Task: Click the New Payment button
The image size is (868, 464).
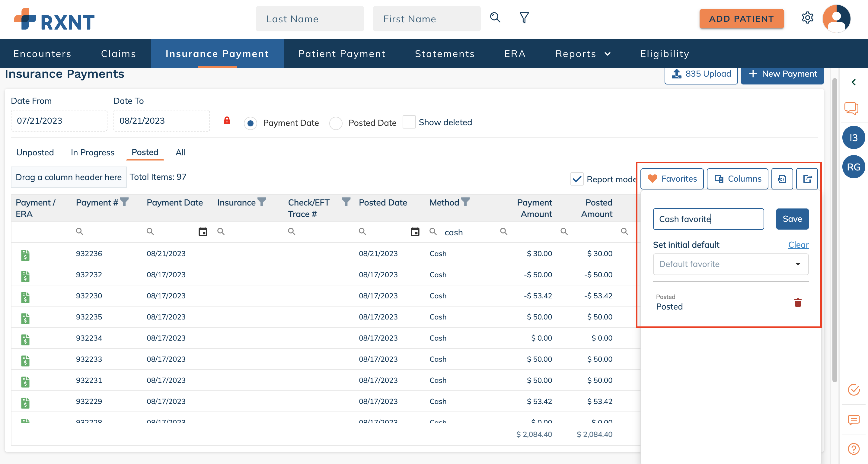Action: tap(782, 74)
